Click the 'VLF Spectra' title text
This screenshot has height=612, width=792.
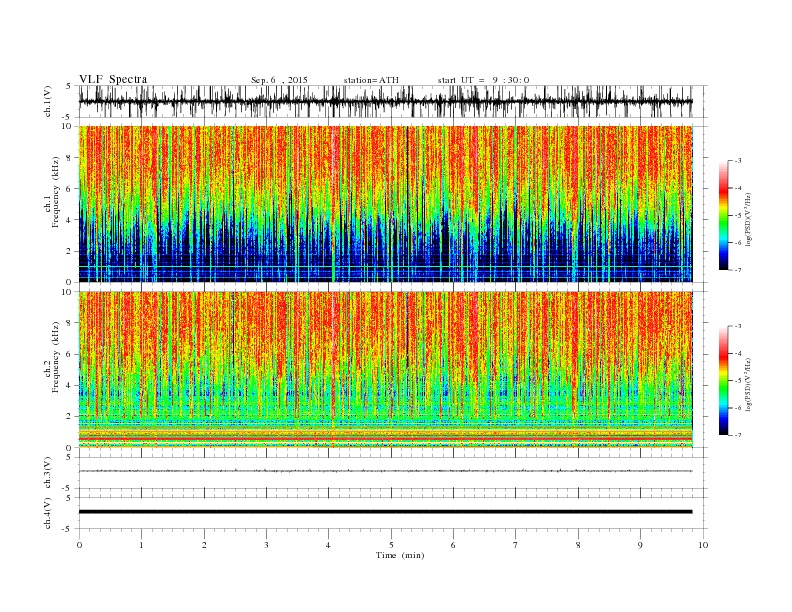coord(113,79)
